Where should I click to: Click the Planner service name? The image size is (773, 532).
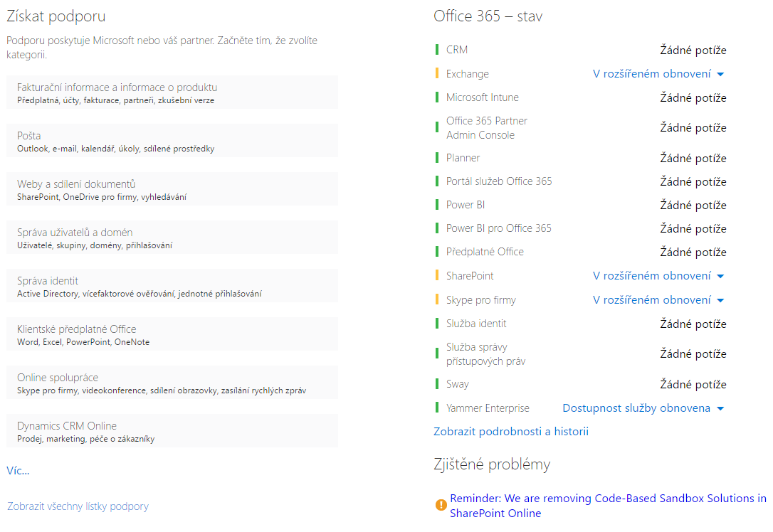(x=463, y=158)
